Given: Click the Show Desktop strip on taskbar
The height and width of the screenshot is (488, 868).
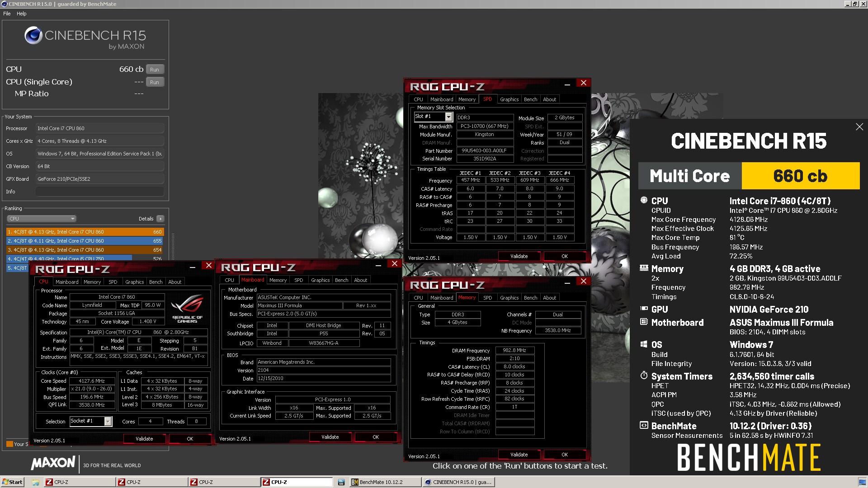Looking at the screenshot, I should (863, 482).
